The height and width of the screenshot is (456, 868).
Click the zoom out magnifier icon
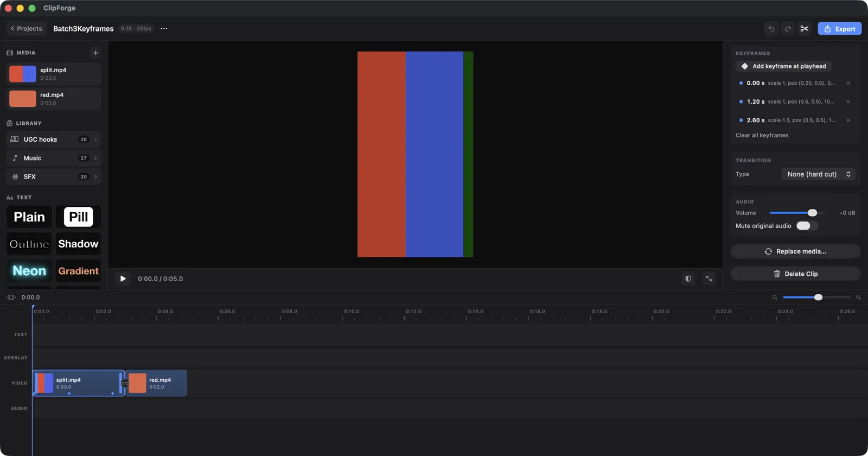pos(775,297)
